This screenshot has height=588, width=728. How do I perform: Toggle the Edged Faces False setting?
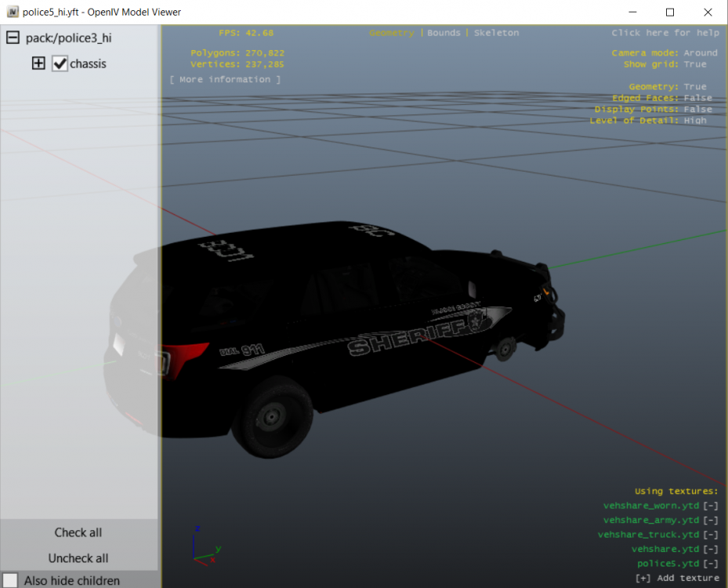(697, 98)
